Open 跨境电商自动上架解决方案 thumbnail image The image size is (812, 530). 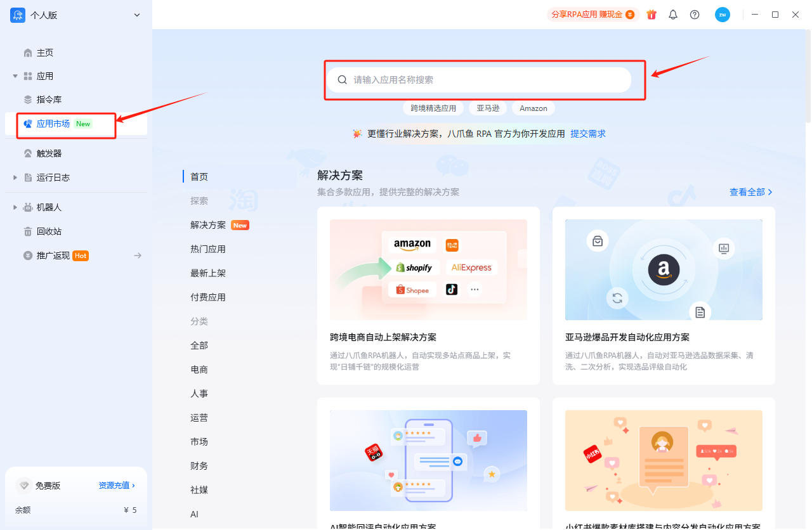(428, 269)
